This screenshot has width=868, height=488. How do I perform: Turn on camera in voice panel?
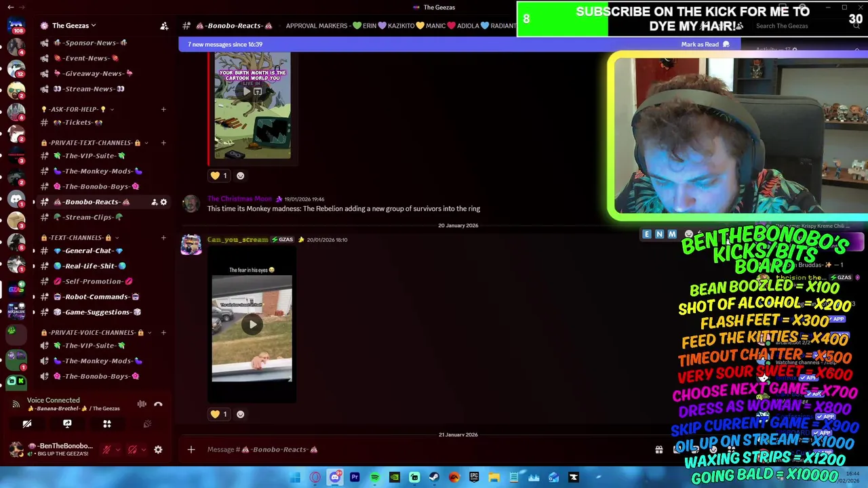click(x=27, y=424)
